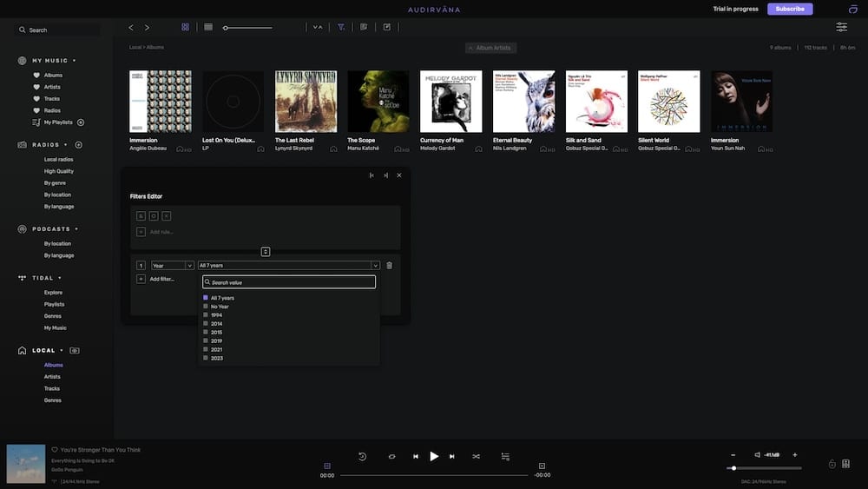Toggle the filter funnel icon in toolbar
Screen dimensions: 868x489
(x=341, y=27)
